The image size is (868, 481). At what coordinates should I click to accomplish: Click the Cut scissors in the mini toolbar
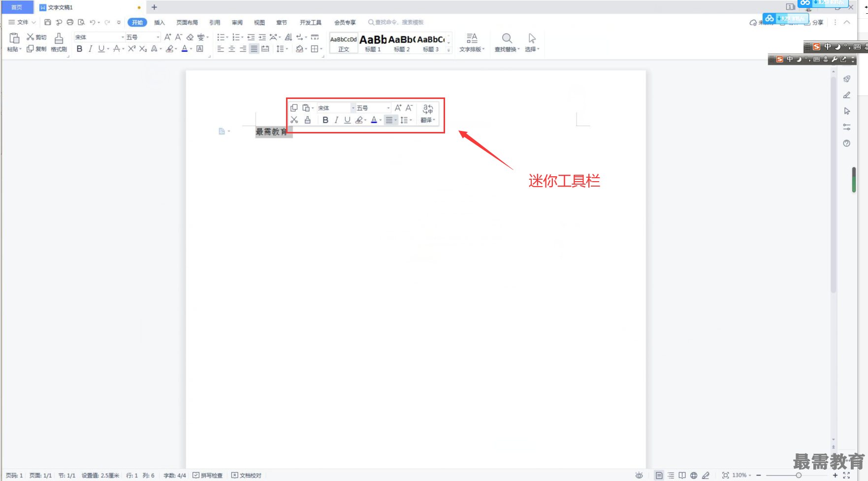[294, 120]
